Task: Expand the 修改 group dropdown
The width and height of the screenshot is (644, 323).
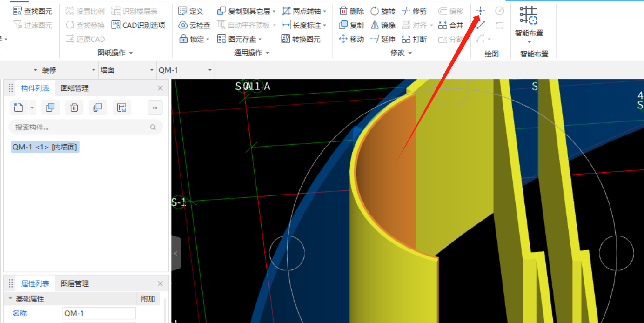Action: [410, 53]
